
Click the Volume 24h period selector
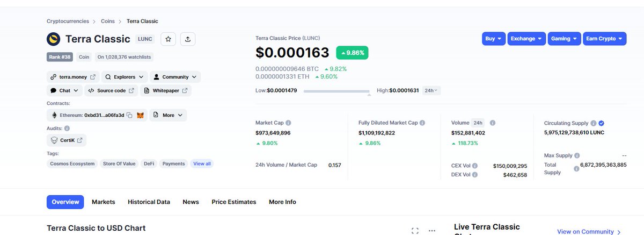pyautogui.click(x=478, y=123)
